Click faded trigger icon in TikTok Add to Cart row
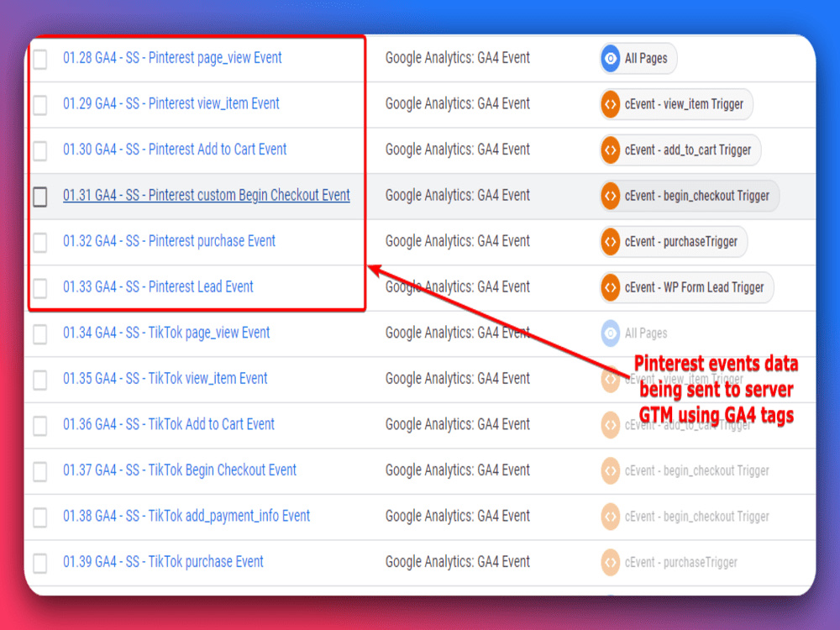The image size is (840, 630). [610, 425]
